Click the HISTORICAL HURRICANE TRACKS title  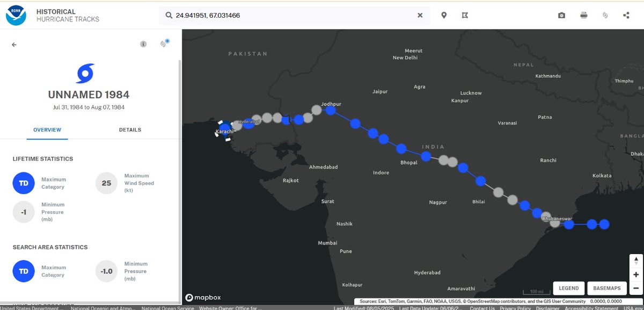[x=68, y=16]
